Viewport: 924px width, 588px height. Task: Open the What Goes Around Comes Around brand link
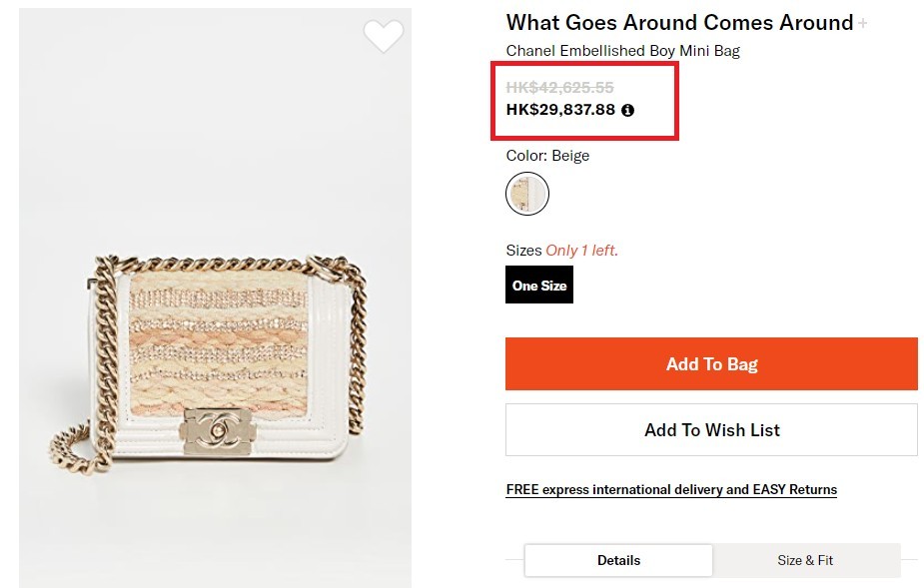click(679, 23)
